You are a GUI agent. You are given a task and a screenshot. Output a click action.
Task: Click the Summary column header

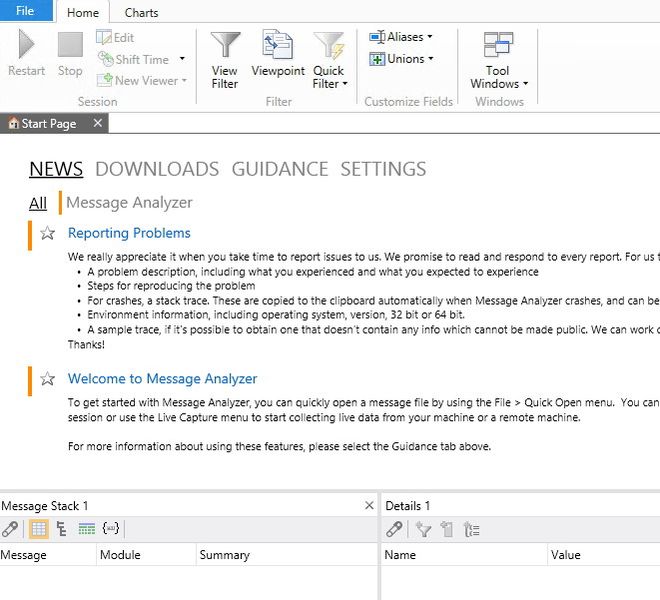pos(287,555)
